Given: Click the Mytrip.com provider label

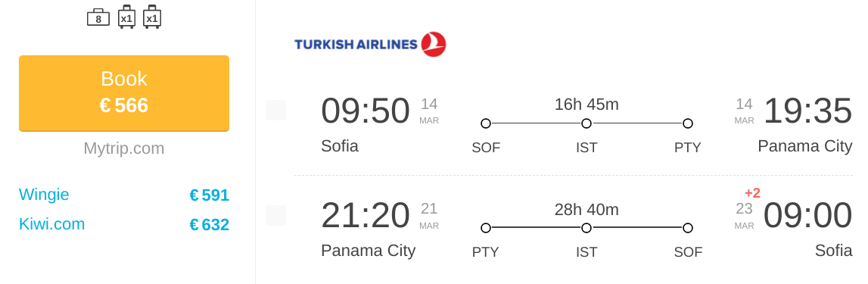Looking at the screenshot, I should [x=124, y=148].
